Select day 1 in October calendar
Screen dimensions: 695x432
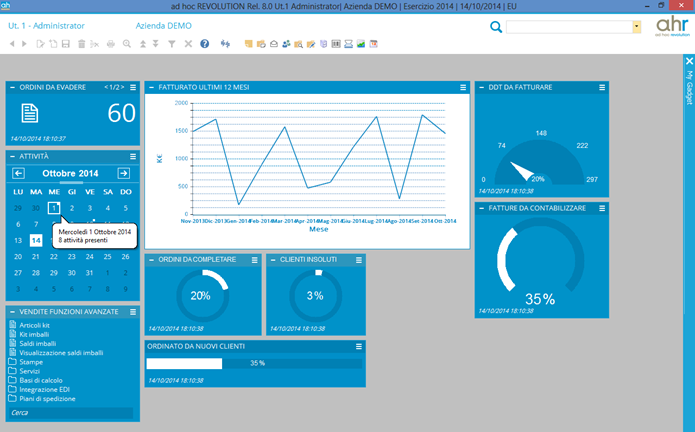coord(54,208)
